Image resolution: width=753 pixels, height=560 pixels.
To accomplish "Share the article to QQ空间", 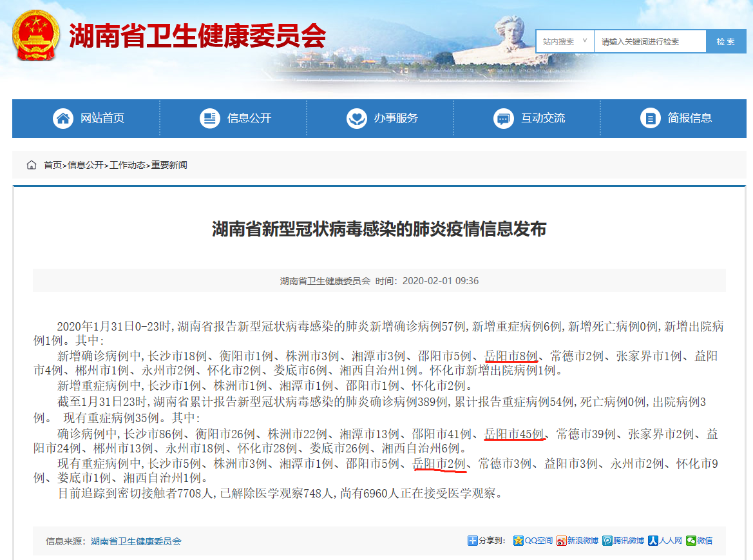I will pos(533,541).
